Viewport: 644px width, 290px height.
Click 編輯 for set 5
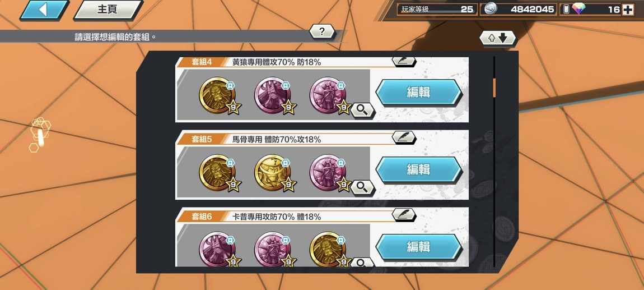coord(418,169)
